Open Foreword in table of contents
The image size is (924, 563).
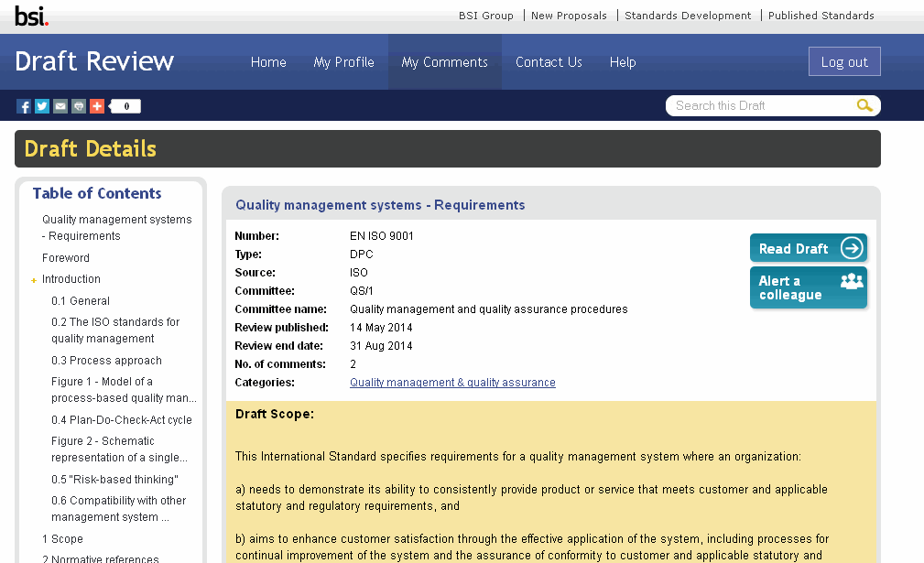[66, 258]
